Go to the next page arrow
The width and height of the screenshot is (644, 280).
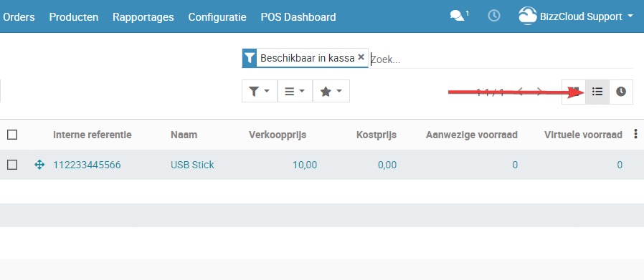(x=539, y=92)
